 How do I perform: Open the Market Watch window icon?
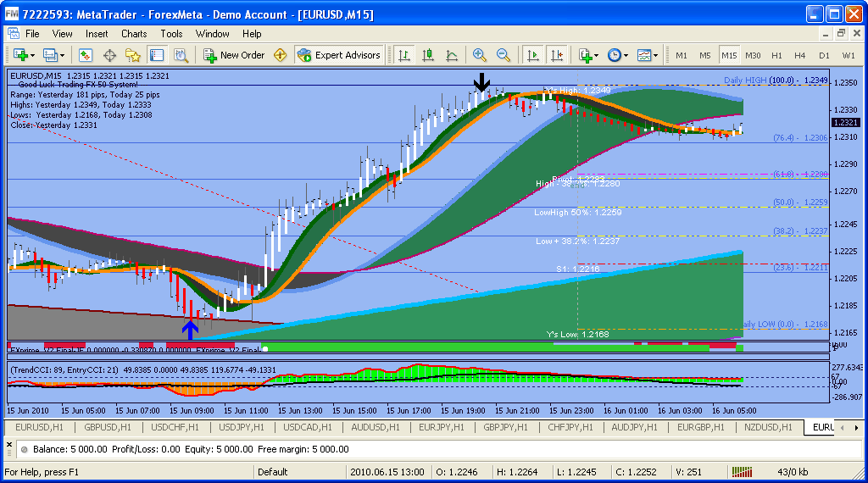[x=86, y=55]
